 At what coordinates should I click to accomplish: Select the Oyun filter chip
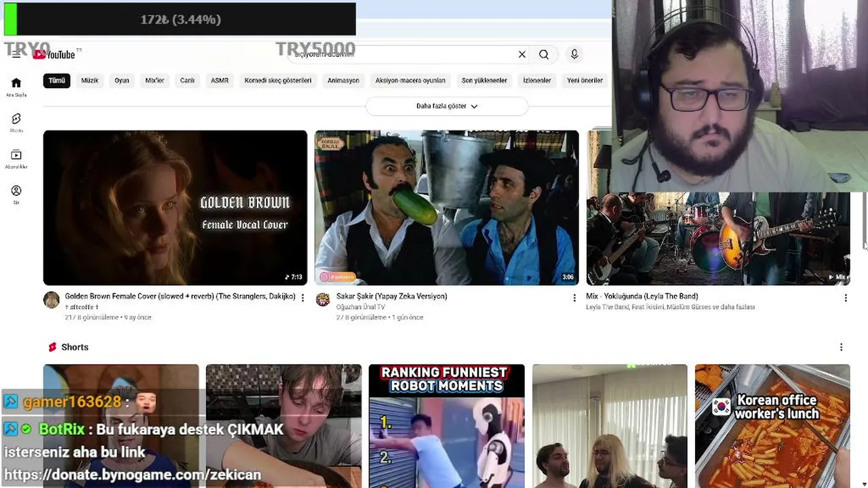tap(122, 81)
